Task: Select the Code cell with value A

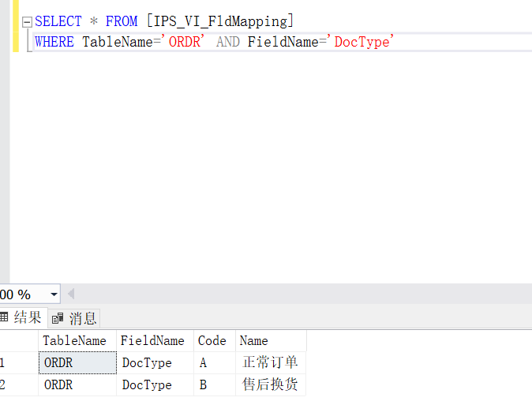Action: point(215,362)
